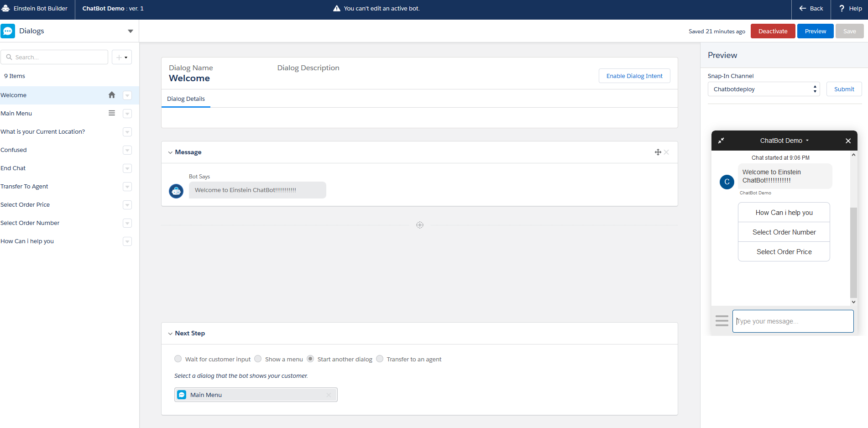Click the chat scrollbar down arrow
Viewport: 868px width, 428px height.
(853, 302)
